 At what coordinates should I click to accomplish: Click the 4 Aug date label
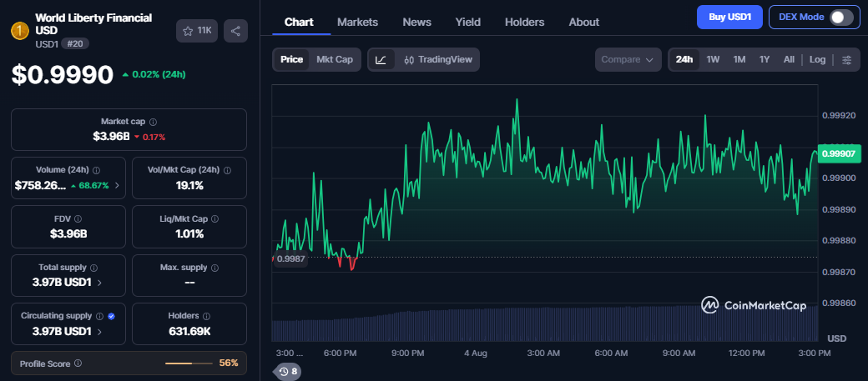tap(475, 353)
